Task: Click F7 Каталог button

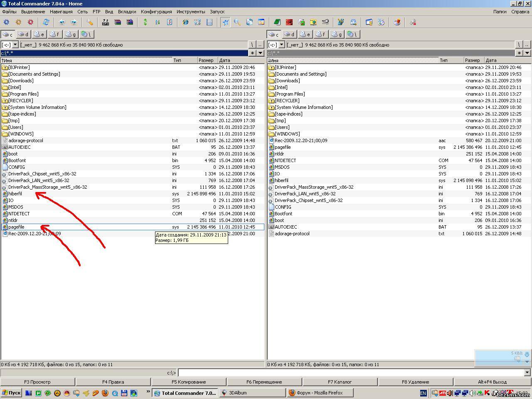Action: [340, 382]
